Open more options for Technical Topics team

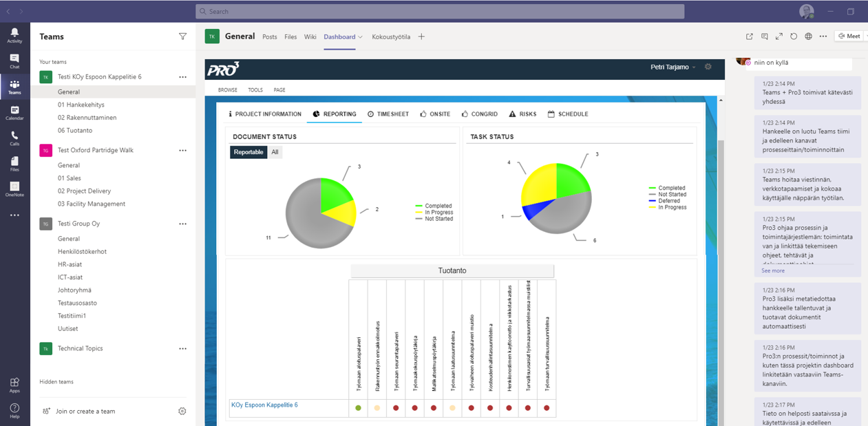[182, 348]
